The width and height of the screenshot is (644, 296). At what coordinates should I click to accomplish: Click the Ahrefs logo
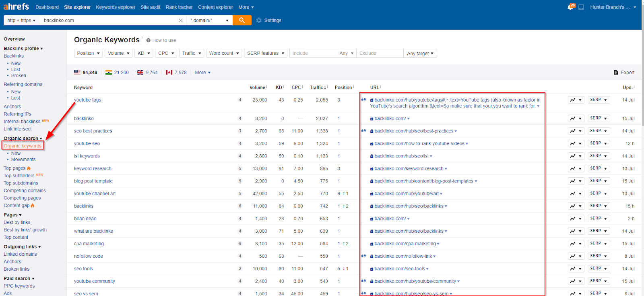point(16,7)
